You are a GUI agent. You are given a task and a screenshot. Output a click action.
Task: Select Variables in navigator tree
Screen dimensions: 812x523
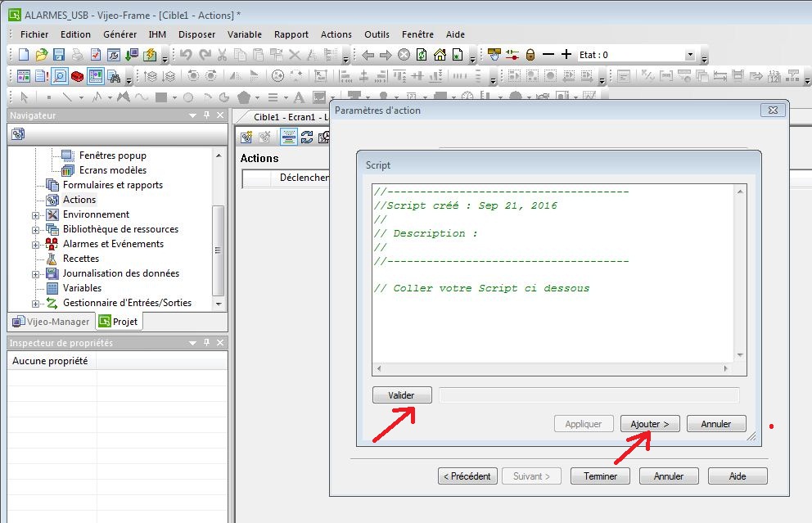tap(82, 288)
